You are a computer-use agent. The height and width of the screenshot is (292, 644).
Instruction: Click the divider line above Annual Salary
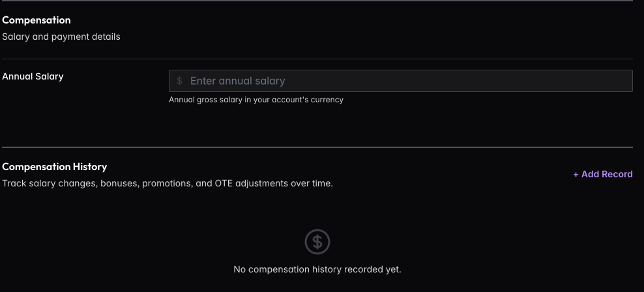pyautogui.click(x=317, y=59)
